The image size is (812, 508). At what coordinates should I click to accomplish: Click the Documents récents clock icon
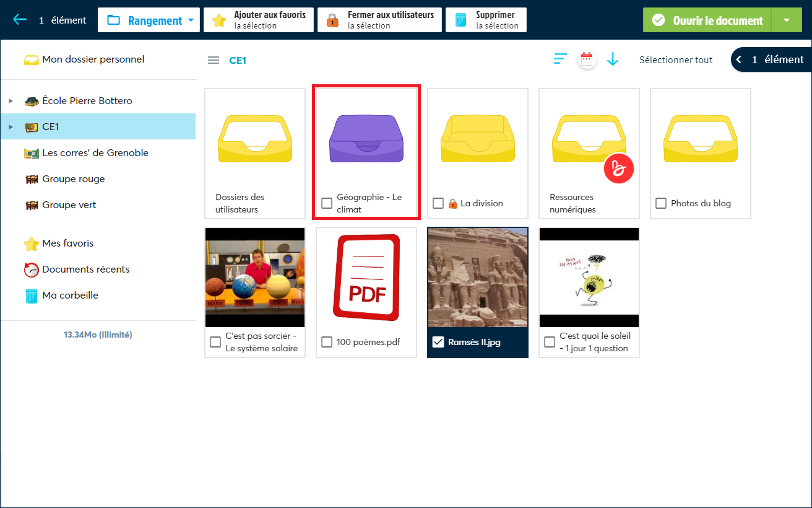click(31, 269)
